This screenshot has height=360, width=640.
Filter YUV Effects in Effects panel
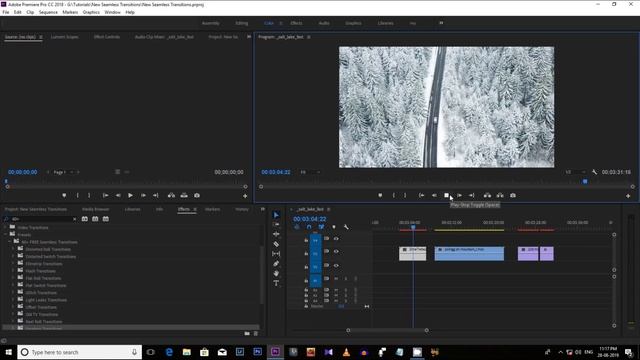pos(106,219)
